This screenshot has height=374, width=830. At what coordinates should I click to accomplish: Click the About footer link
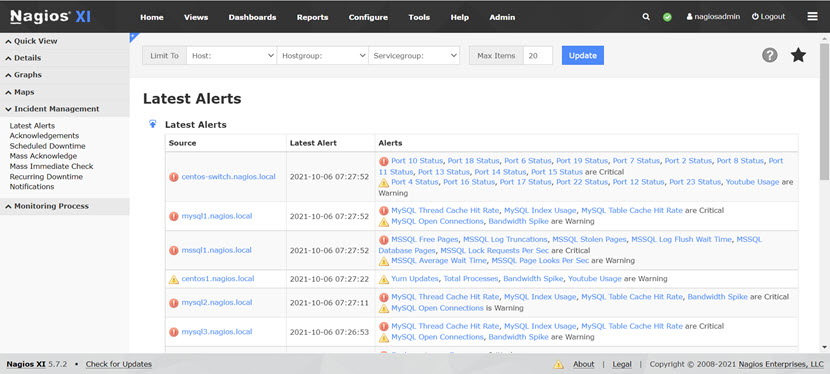(583, 364)
